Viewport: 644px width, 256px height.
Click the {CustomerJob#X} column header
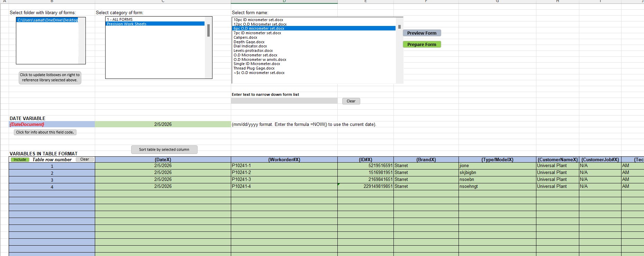click(x=600, y=159)
